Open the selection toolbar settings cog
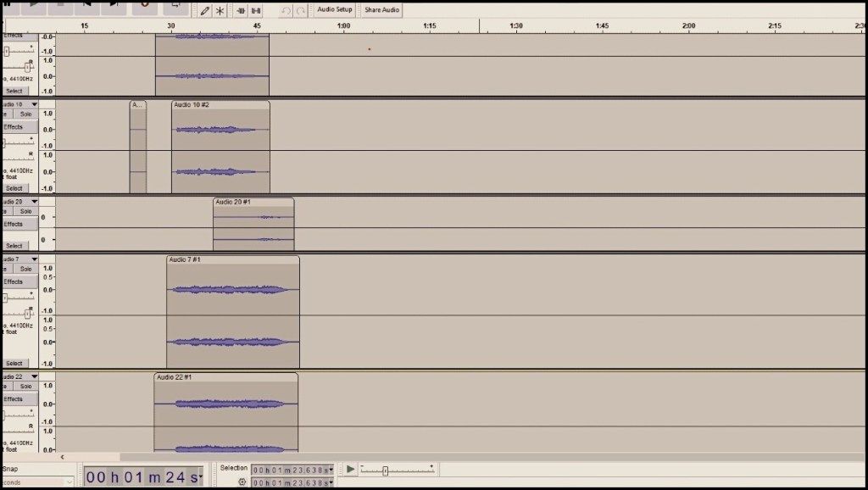 [x=242, y=481]
